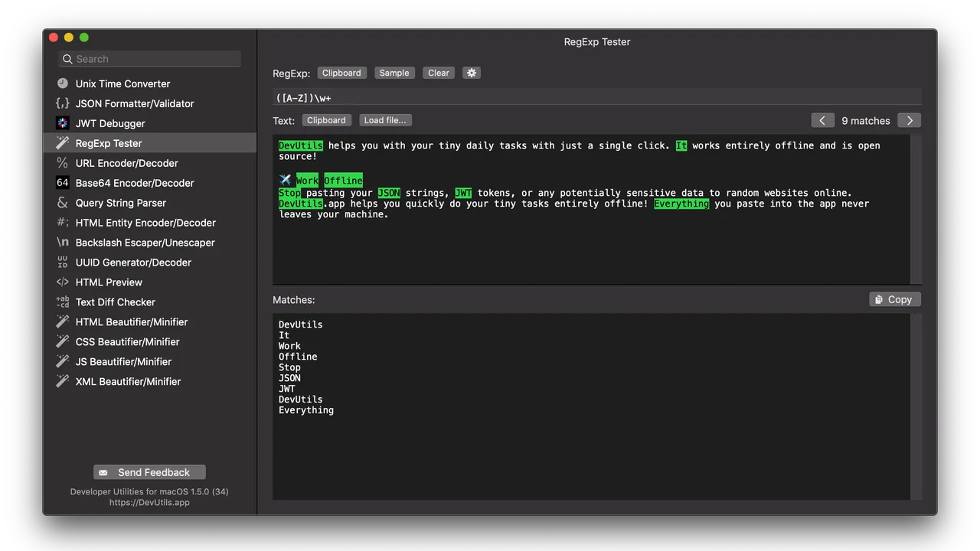Open Text Diff Checker

point(149,302)
